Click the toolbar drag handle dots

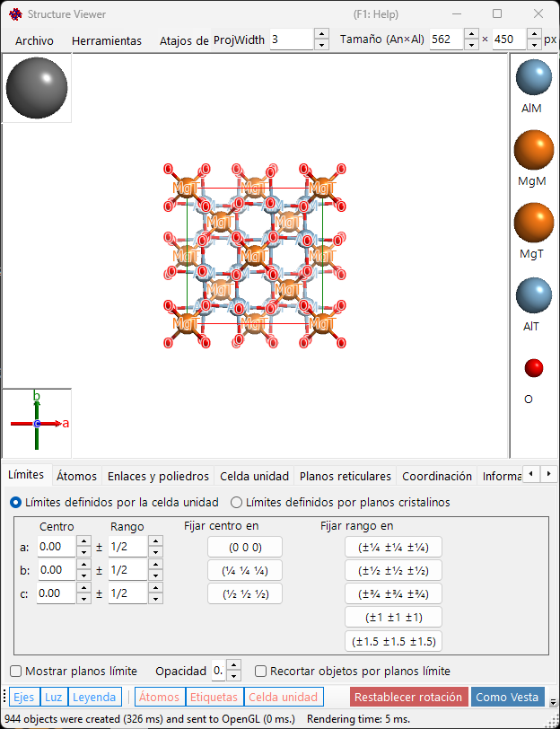[x=4, y=697]
